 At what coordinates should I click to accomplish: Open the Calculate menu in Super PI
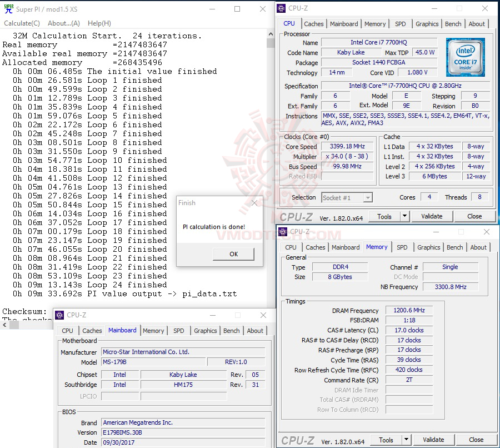coord(22,23)
